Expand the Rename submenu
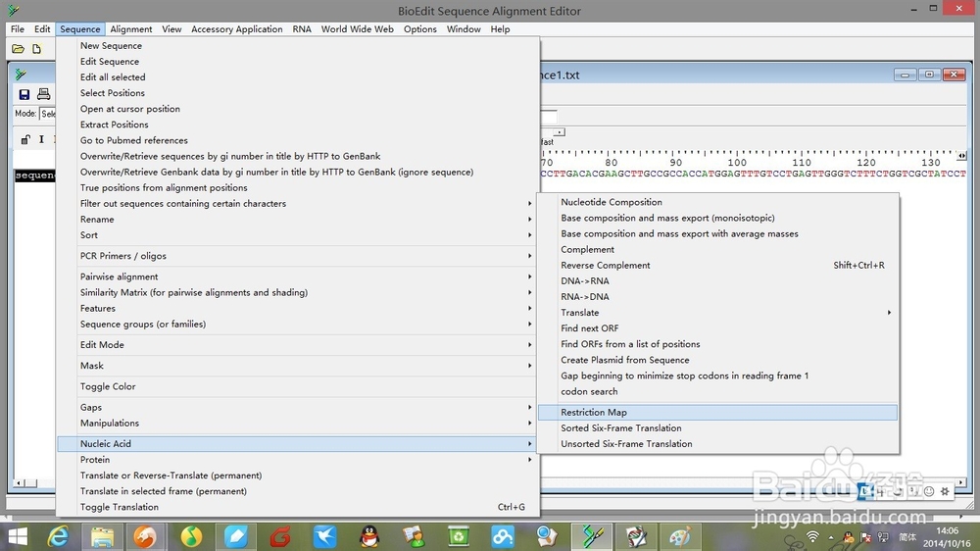 point(298,219)
